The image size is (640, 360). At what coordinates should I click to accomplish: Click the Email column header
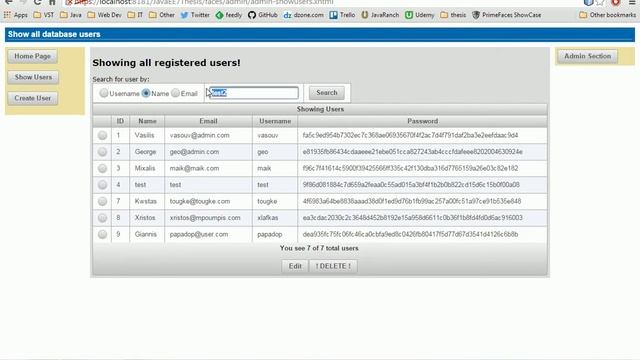coord(208,121)
